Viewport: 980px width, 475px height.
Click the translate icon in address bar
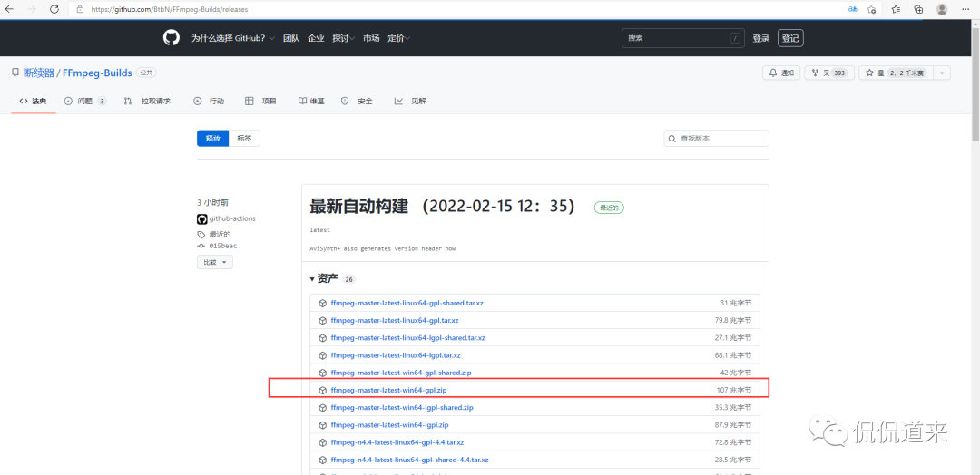pyautogui.click(x=852, y=9)
